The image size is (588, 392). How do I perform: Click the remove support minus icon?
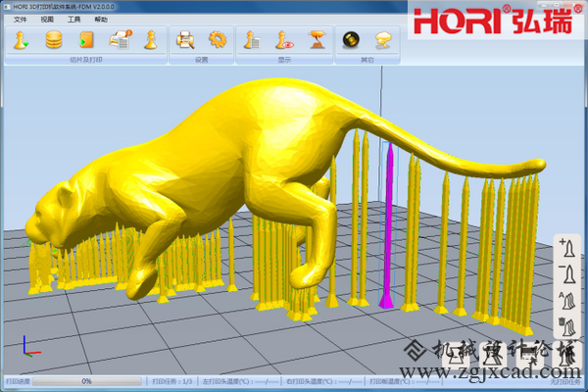[567, 273]
